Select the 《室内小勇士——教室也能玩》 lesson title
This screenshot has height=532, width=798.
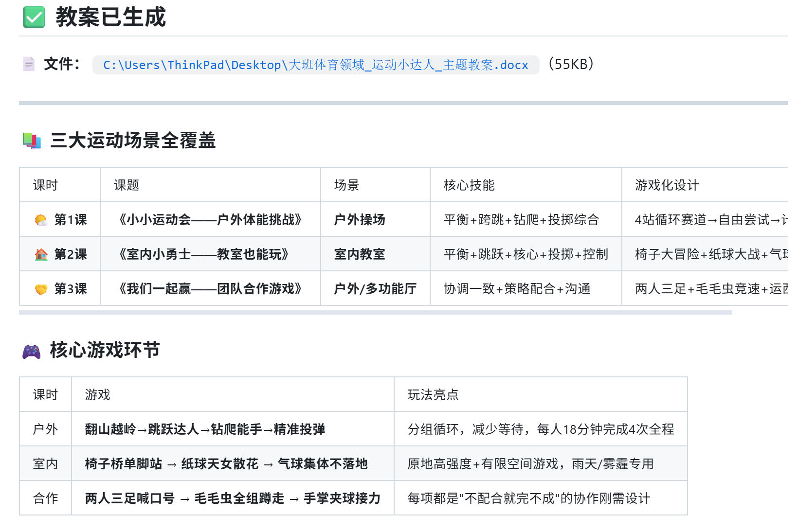click(204, 254)
